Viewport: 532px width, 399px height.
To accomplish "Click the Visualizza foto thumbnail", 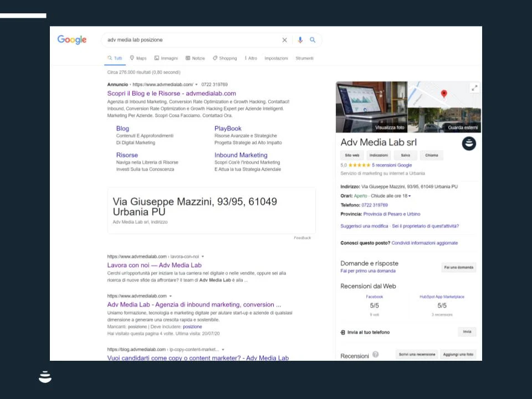I will point(371,107).
